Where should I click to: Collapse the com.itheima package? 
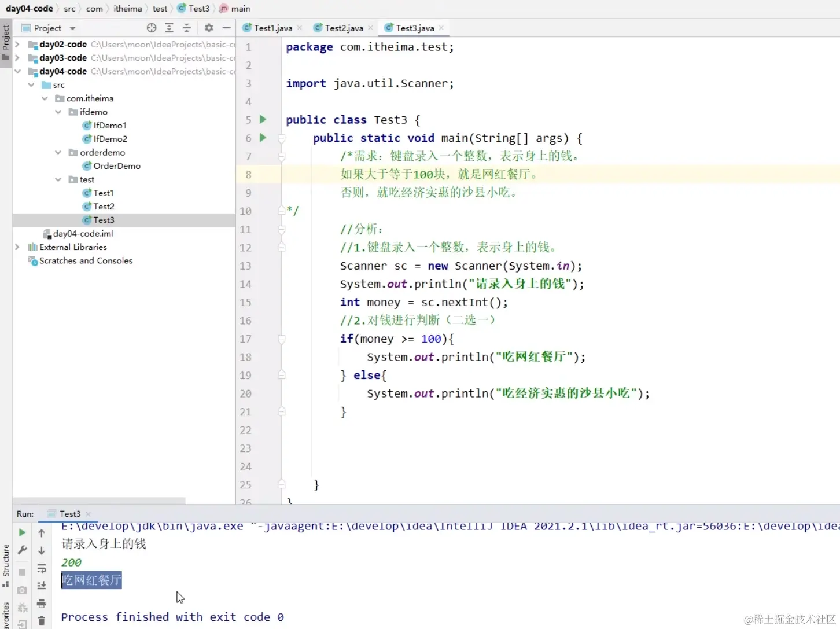click(x=45, y=98)
